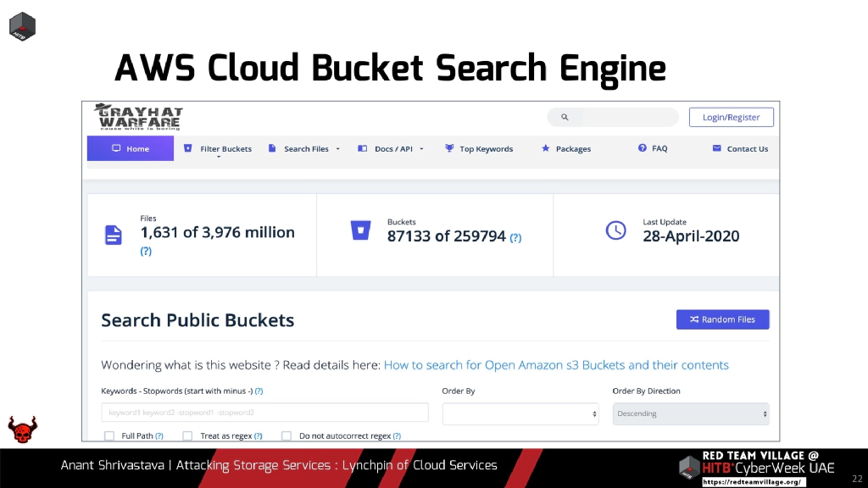Expand the Search Files menu
The width and height of the screenshot is (868, 488).
[304, 149]
